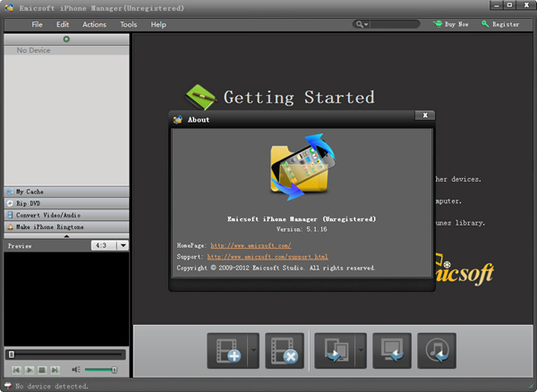Collapse the sidebar sections with arrow
The image size is (537, 392).
pyautogui.click(x=66, y=236)
